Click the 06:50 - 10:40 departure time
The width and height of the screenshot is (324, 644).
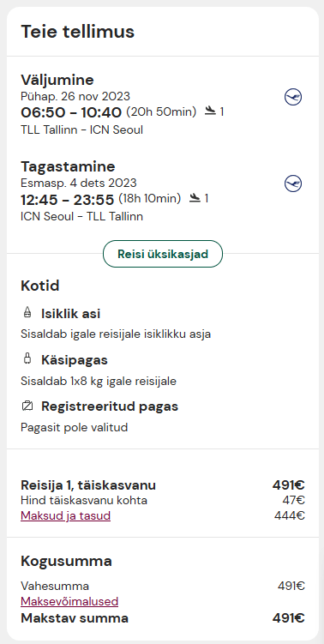pyautogui.click(x=71, y=112)
